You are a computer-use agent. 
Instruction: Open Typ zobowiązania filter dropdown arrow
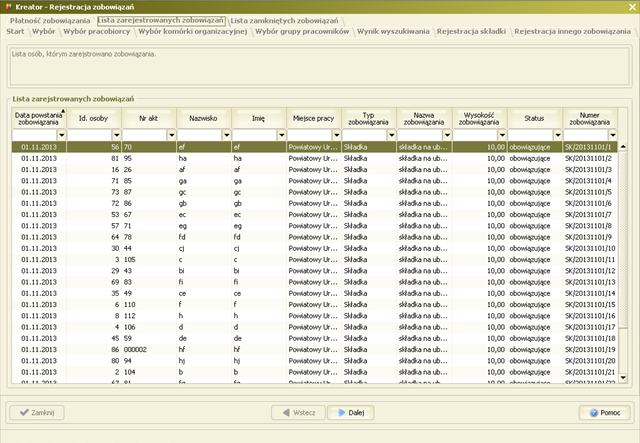click(x=392, y=135)
